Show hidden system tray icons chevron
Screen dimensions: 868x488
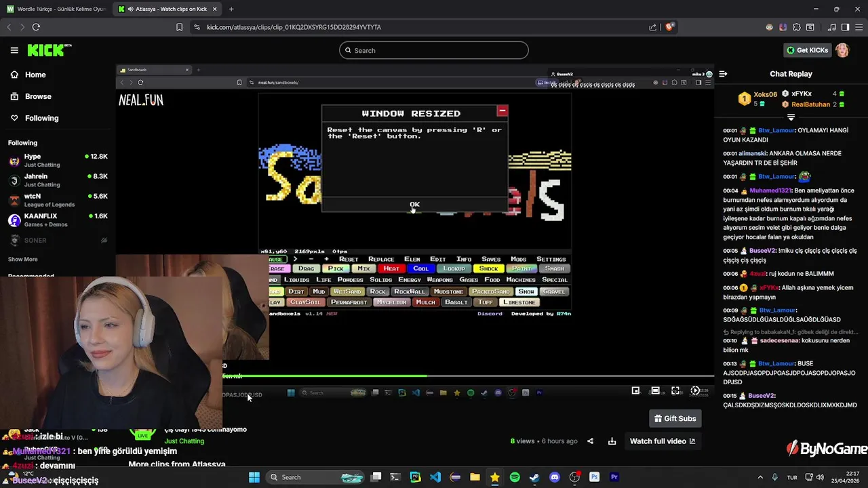coord(759,477)
